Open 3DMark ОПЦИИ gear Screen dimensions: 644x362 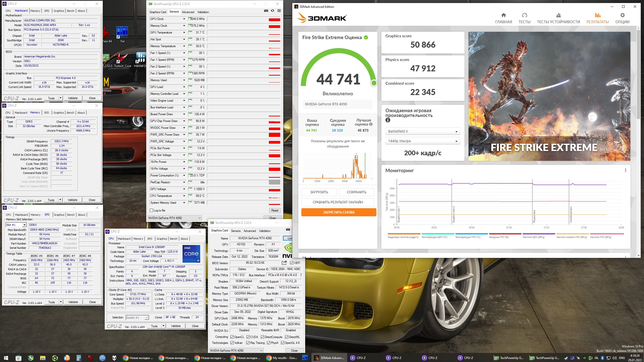click(x=622, y=18)
